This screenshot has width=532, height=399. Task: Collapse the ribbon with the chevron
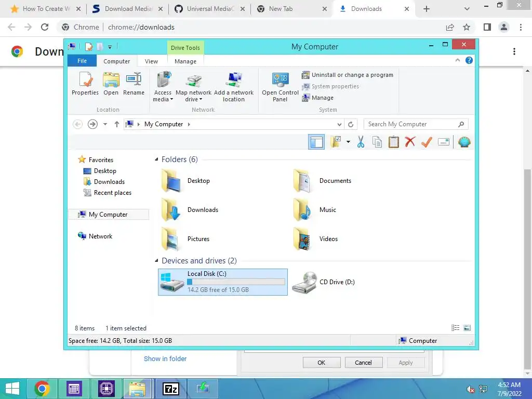coord(457,60)
